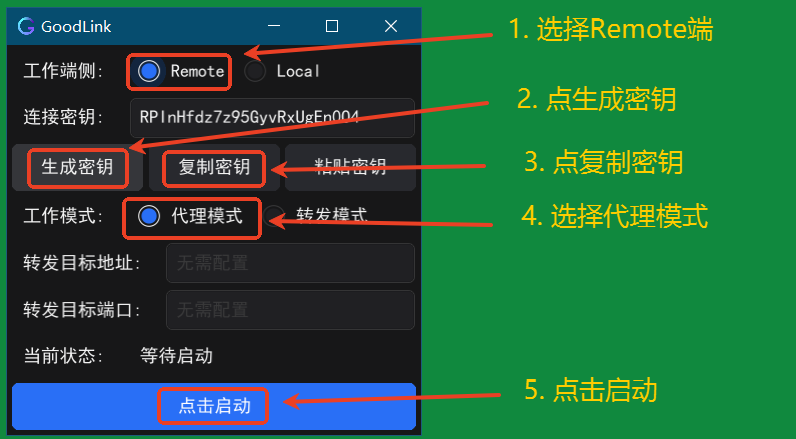Start the connection with 点击启动 button
796x439 pixels.
[214, 407]
